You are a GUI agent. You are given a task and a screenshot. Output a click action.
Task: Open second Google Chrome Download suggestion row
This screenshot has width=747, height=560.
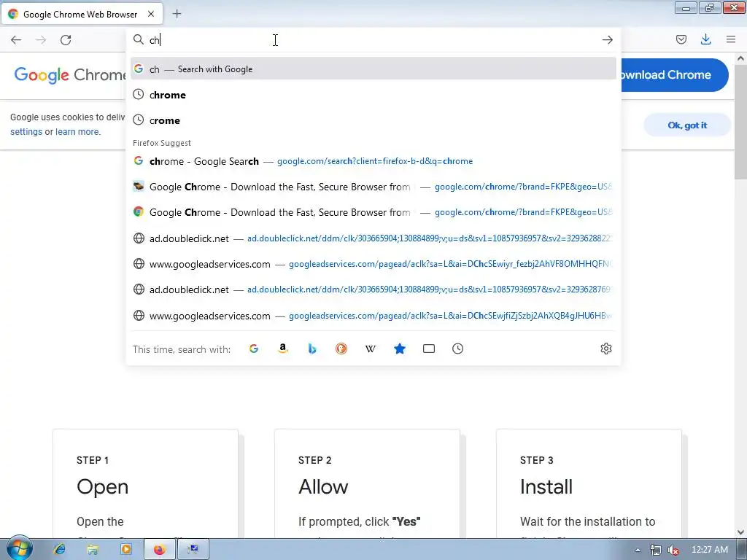[373, 212]
